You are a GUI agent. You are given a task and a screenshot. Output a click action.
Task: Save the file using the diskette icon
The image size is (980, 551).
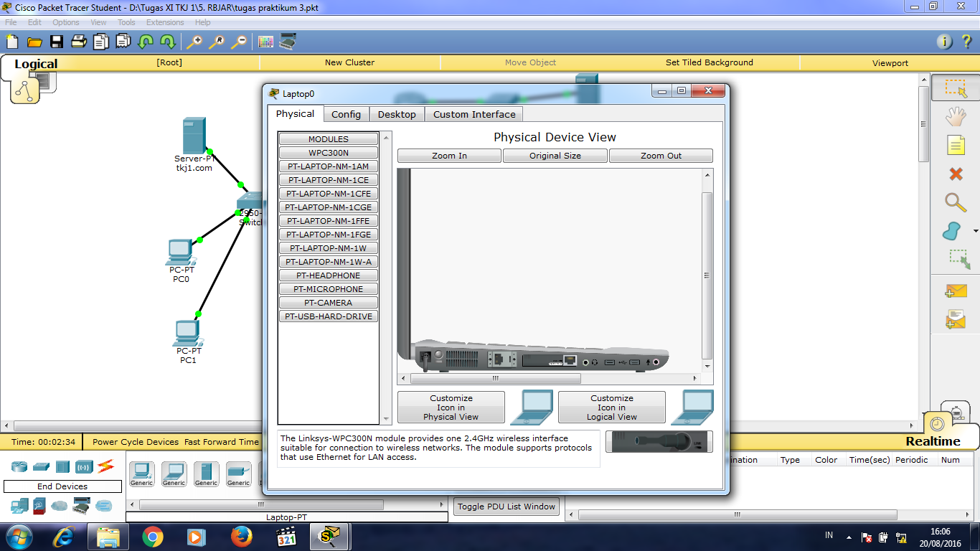coord(57,42)
